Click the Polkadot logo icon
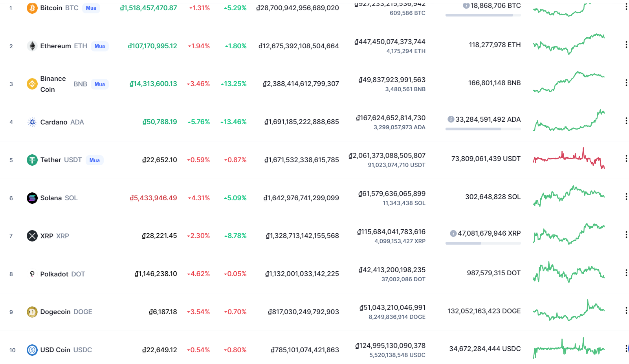 (x=32, y=274)
